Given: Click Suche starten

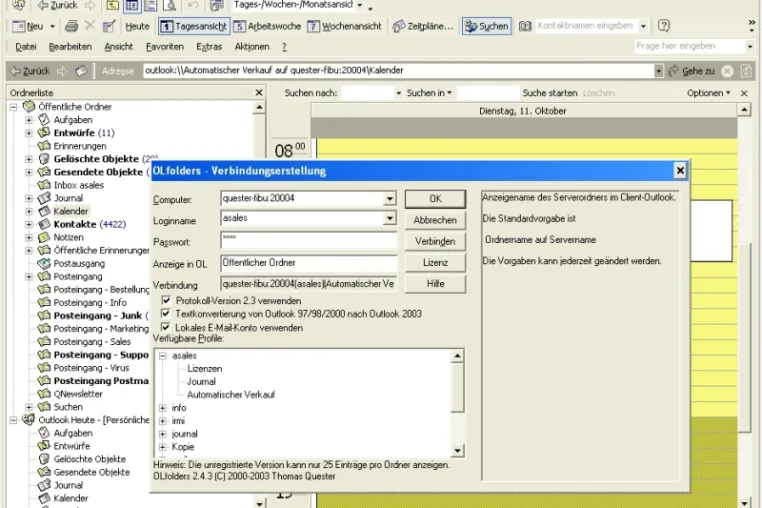Looking at the screenshot, I should point(550,93).
